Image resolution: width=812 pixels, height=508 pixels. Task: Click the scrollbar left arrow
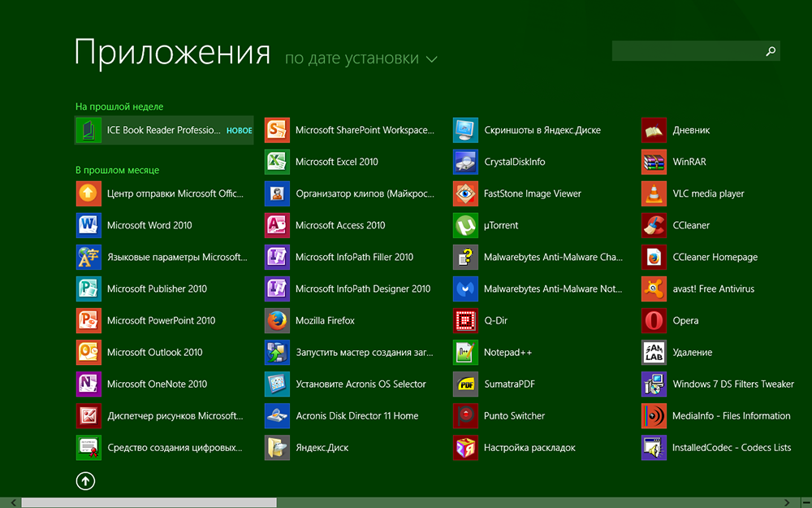click(14, 503)
